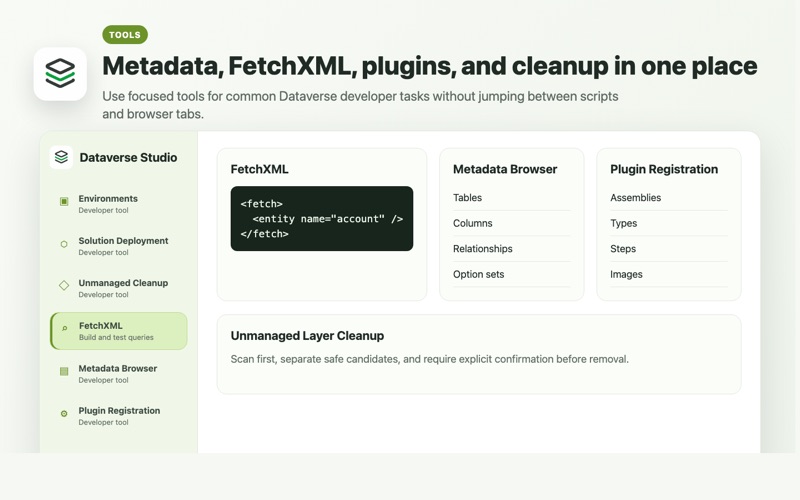Click the Dataverse Studio title text
800x500 pixels.
[x=128, y=157]
